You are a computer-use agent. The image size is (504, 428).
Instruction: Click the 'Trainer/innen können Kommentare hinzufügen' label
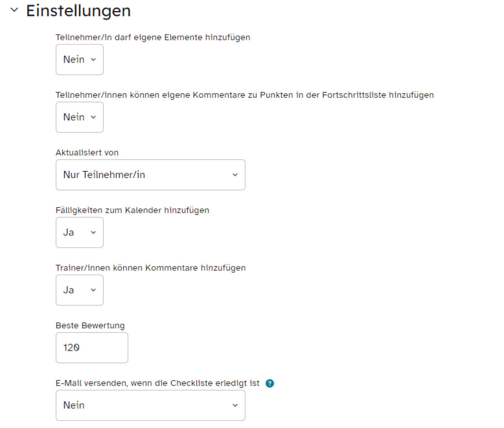151,268
